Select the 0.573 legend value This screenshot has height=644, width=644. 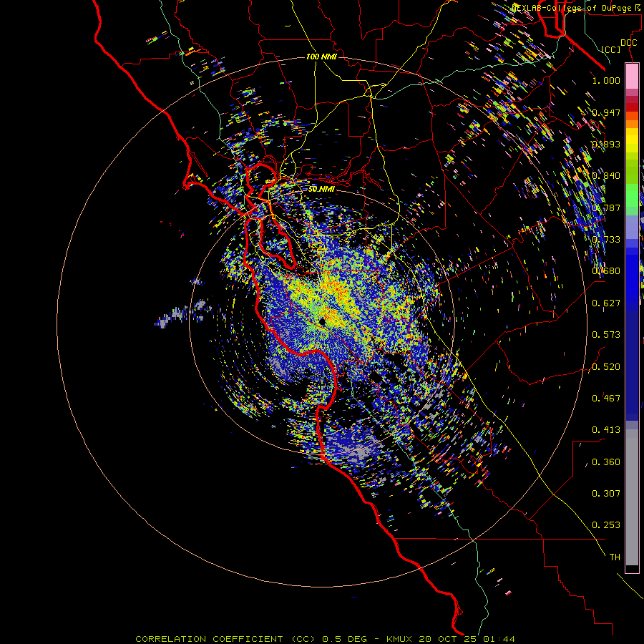pyautogui.click(x=606, y=335)
